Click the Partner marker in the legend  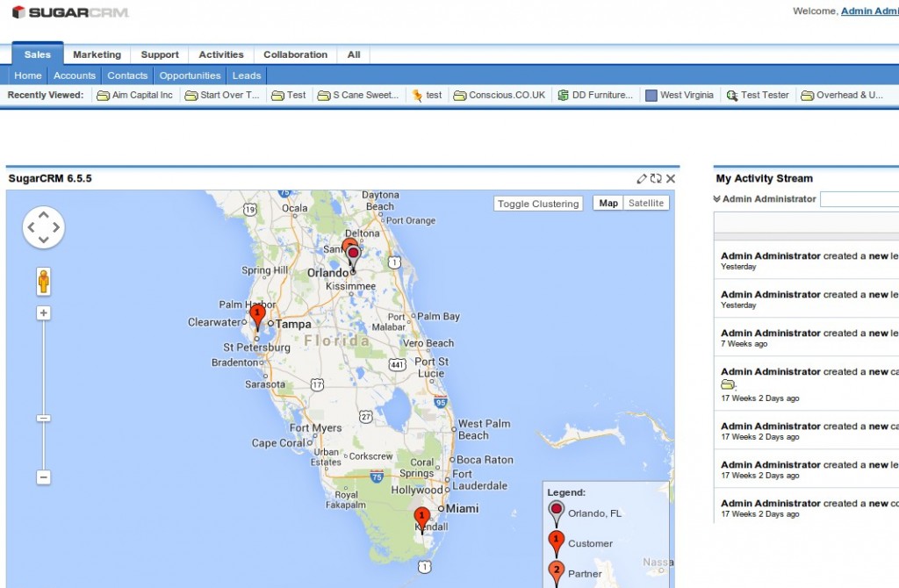click(556, 574)
